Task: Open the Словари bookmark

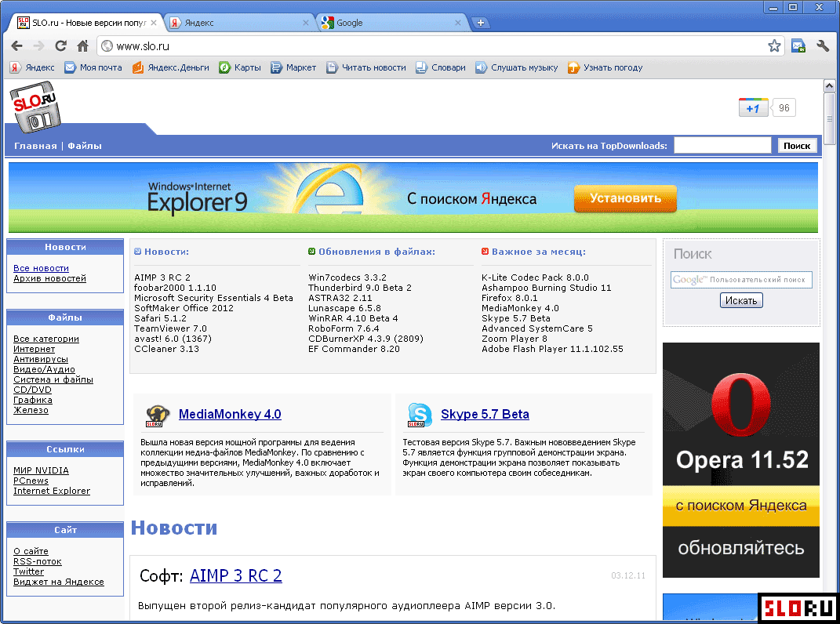Action: pos(440,67)
